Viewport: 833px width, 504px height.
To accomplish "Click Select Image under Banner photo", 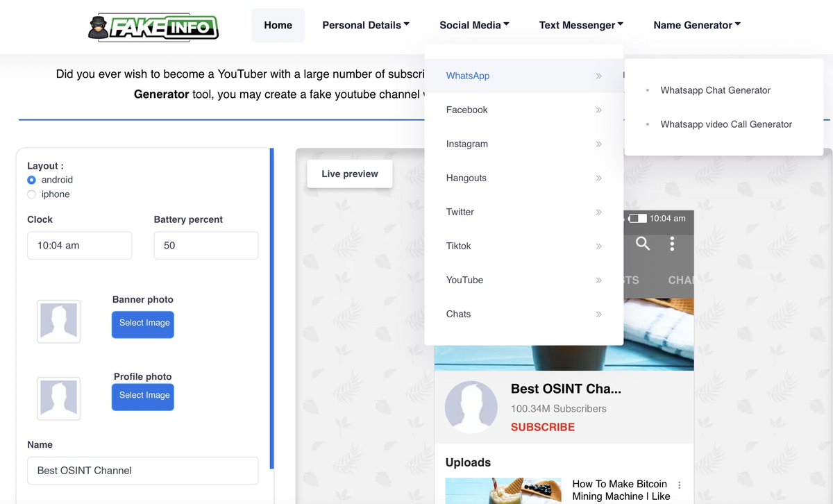I will (142, 324).
